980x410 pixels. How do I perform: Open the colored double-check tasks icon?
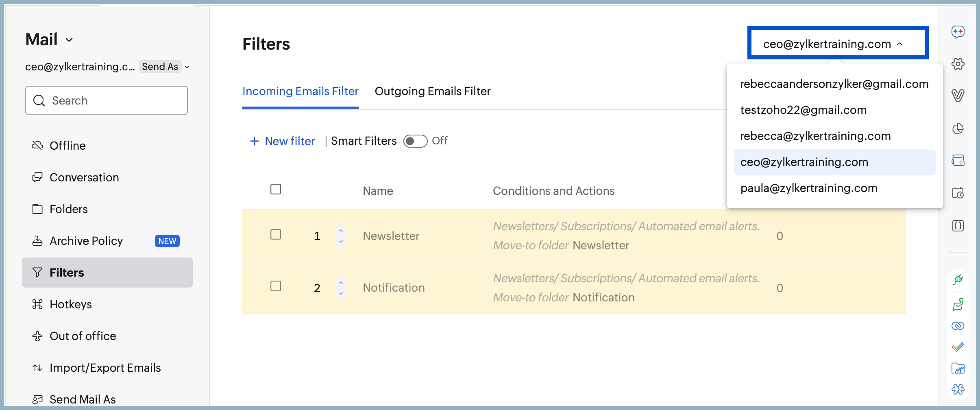(958, 347)
